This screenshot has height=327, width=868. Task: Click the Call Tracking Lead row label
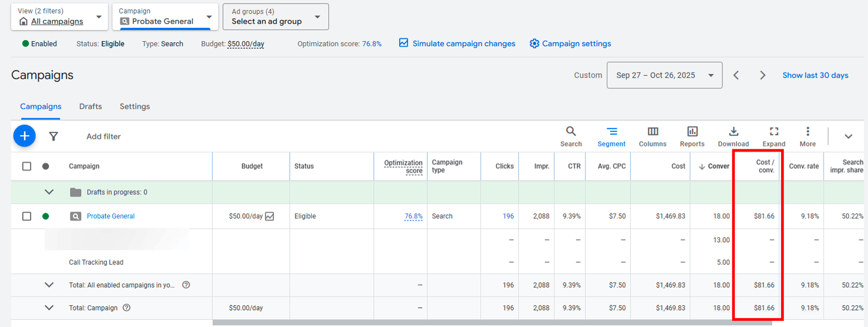coord(96,262)
